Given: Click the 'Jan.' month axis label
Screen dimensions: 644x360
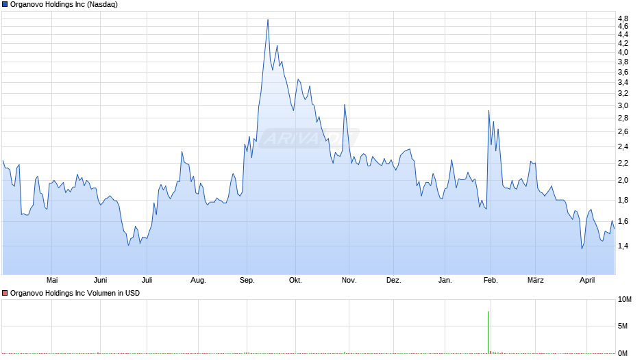Looking at the screenshot, I should (x=445, y=280).
